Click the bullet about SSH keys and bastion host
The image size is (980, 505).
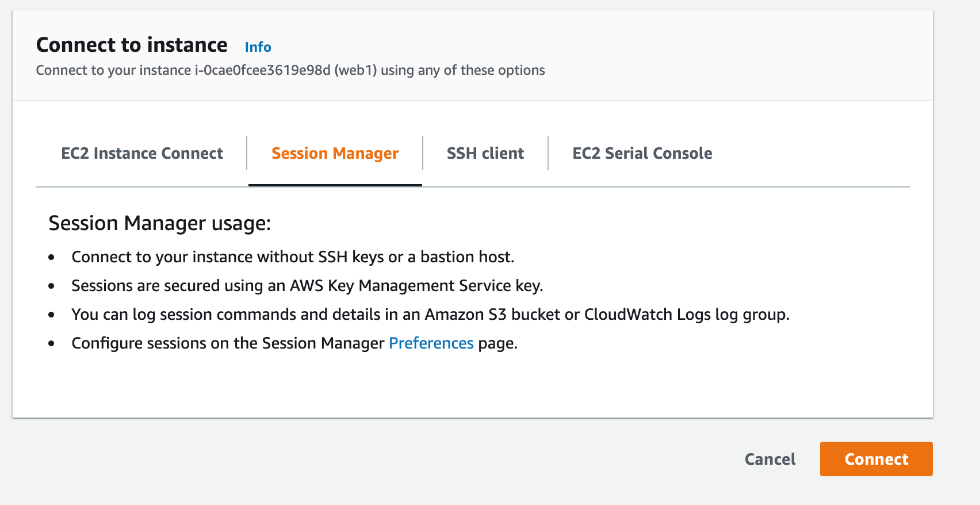pyautogui.click(x=292, y=257)
